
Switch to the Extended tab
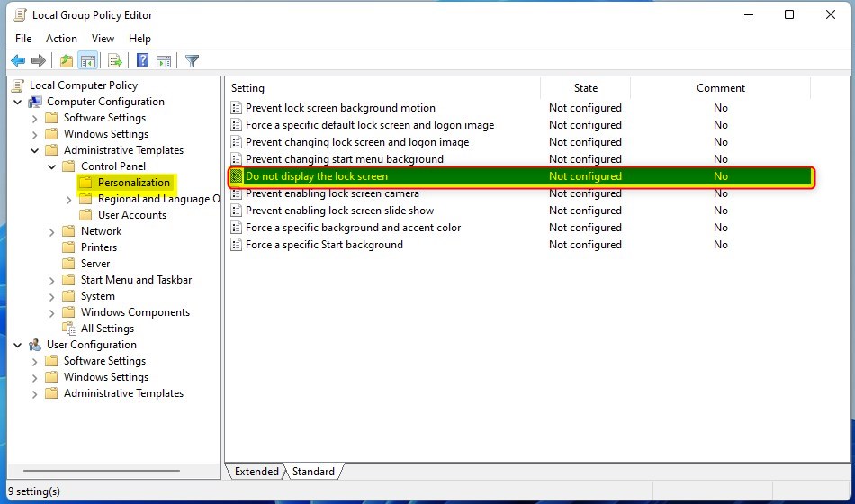[256, 472]
